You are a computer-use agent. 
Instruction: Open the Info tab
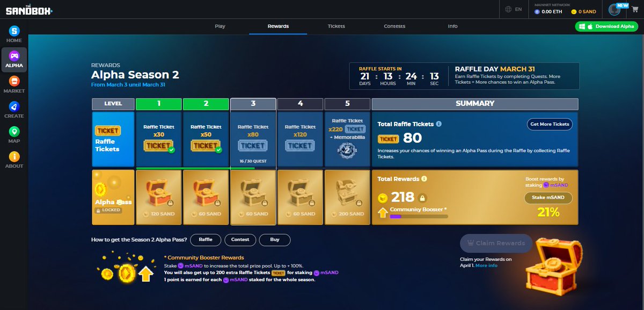click(453, 26)
